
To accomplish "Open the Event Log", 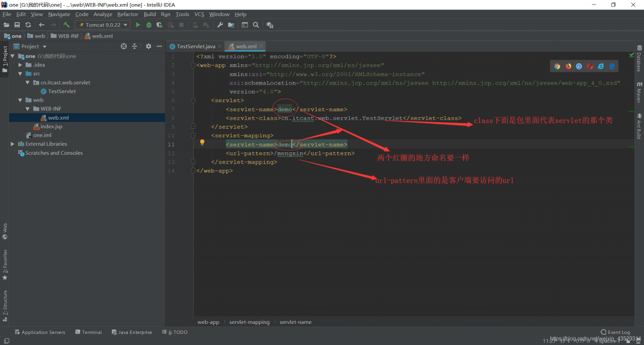I will [x=615, y=332].
